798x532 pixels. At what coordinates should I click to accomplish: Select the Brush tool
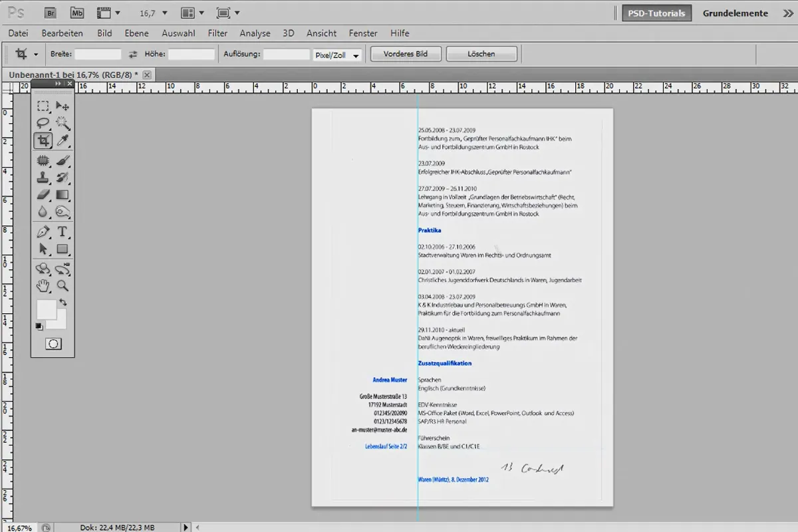63,160
